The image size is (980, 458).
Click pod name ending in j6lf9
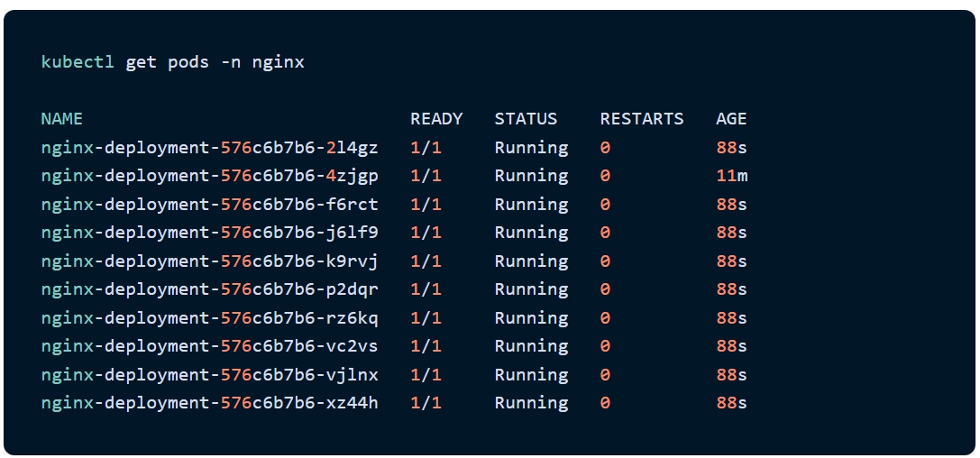tap(209, 233)
